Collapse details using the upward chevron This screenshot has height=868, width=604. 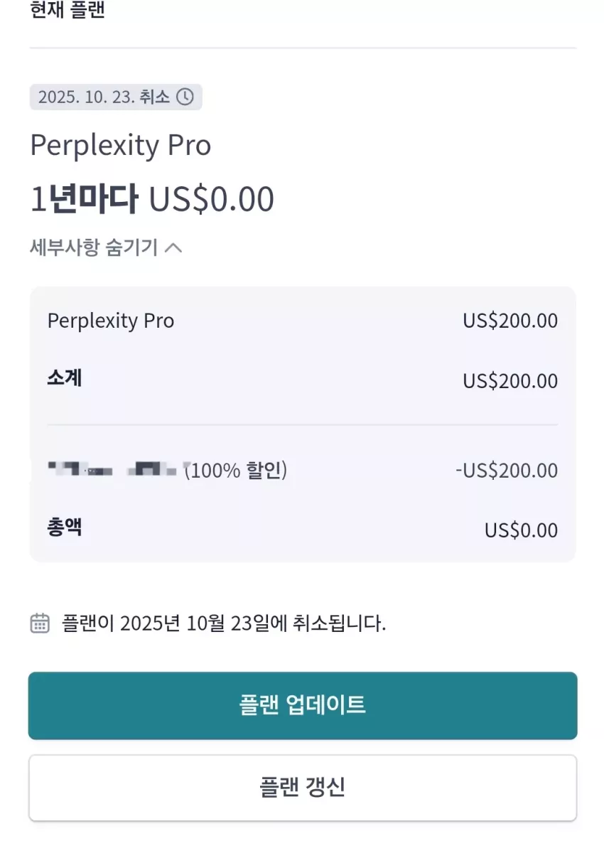point(173,247)
